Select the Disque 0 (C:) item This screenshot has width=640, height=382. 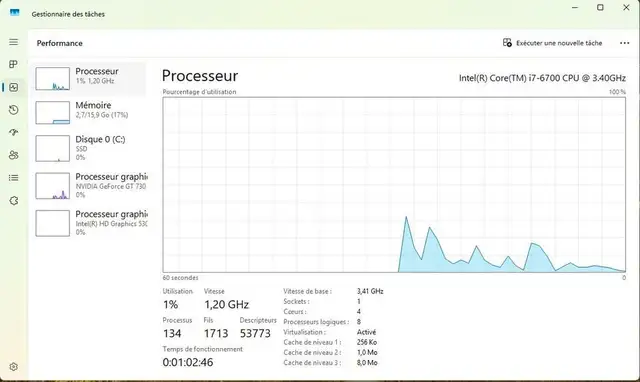(x=88, y=148)
